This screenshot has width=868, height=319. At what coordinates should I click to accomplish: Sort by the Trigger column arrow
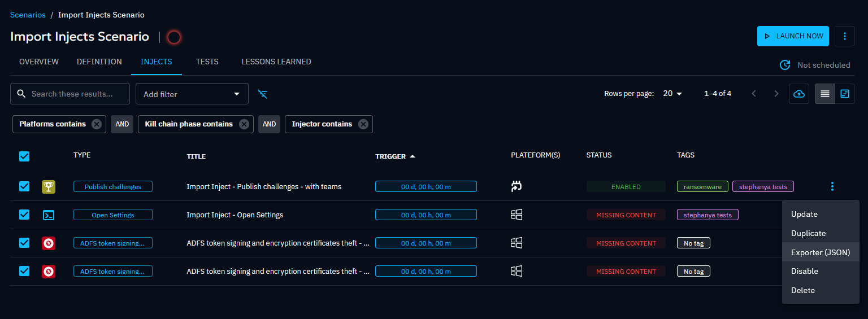pos(413,156)
